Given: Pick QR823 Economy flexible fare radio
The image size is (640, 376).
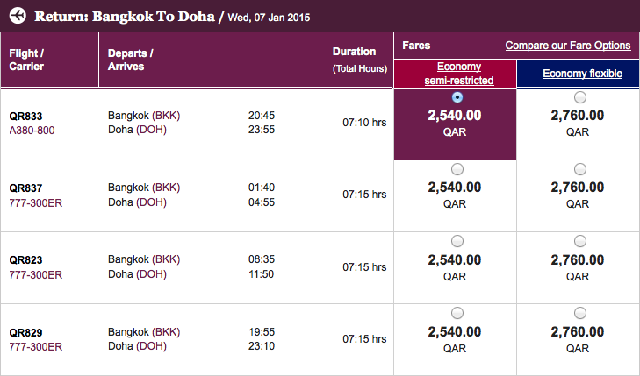Looking at the screenshot, I should point(580,241).
